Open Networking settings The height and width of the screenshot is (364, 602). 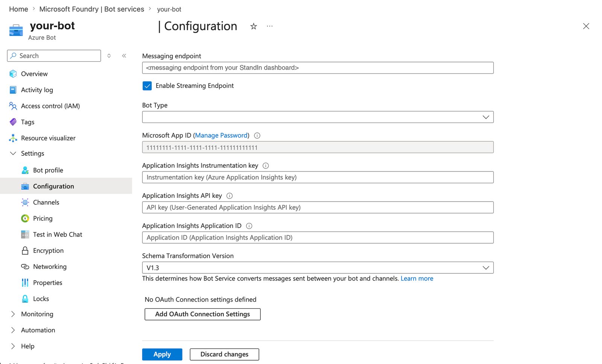point(50,267)
